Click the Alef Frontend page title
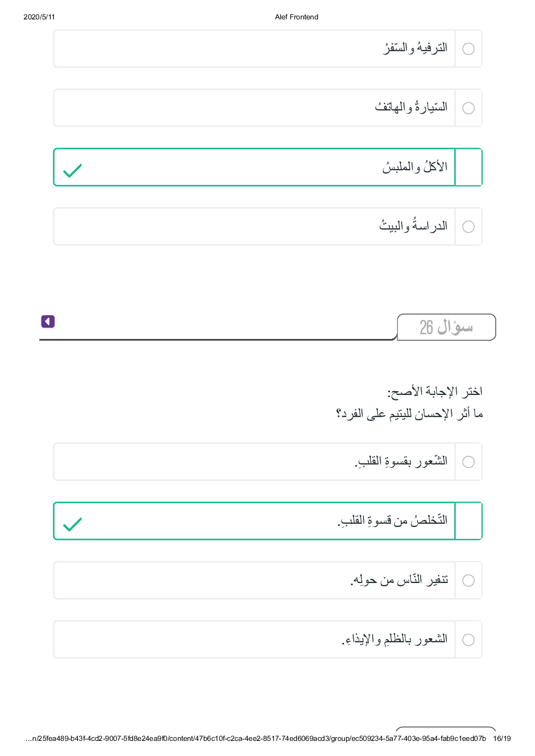 [x=296, y=17]
